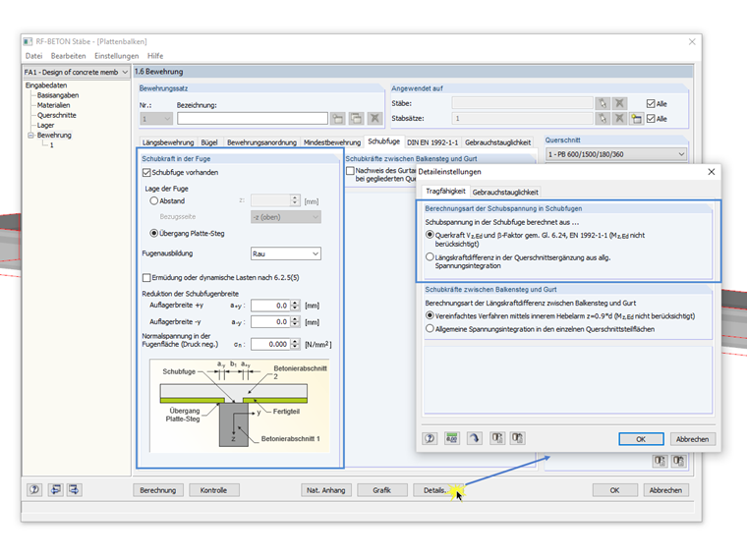Screen dimensions: 747x560
Task: Open the FA1 design case dropdown
Action: point(77,73)
